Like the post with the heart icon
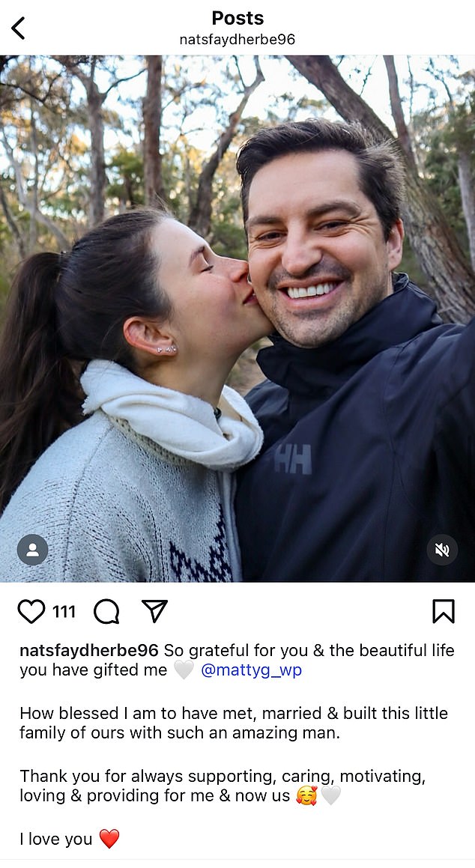Viewport: 475px width, 868px height. pyautogui.click(x=31, y=611)
